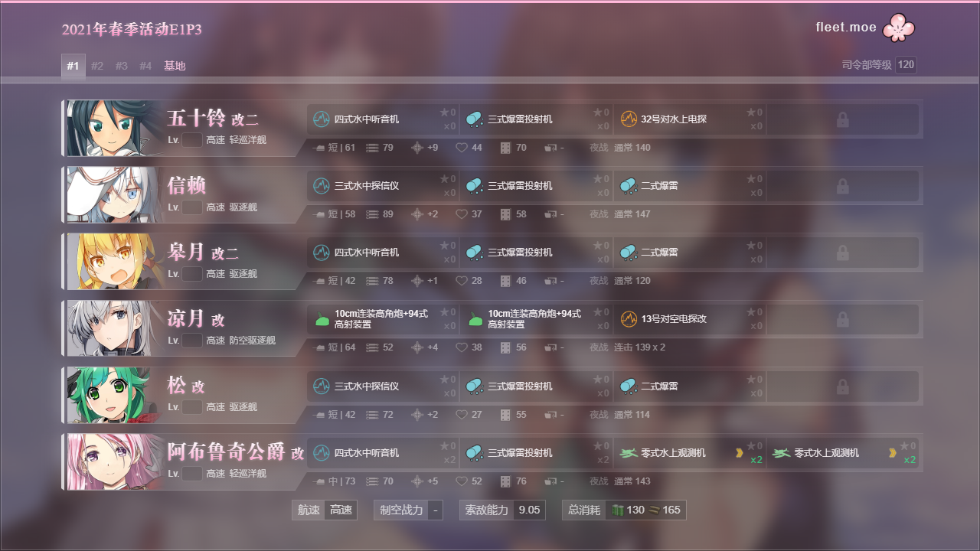The image size is (980, 551).
Task: Click radar icon of 13号对空电探改
Action: click(629, 319)
